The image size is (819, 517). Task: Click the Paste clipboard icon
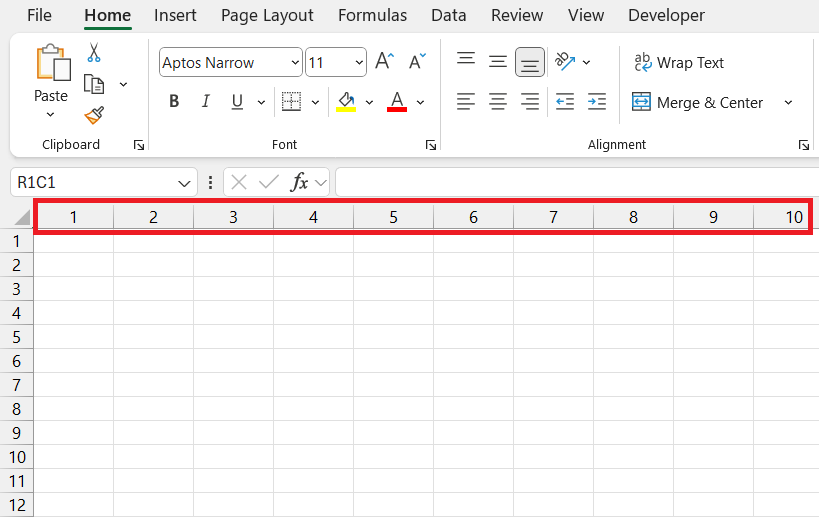click(x=53, y=63)
